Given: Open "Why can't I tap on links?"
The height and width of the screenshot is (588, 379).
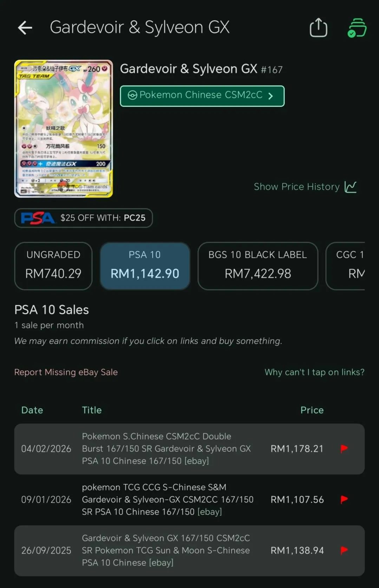Looking at the screenshot, I should click(314, 372).
